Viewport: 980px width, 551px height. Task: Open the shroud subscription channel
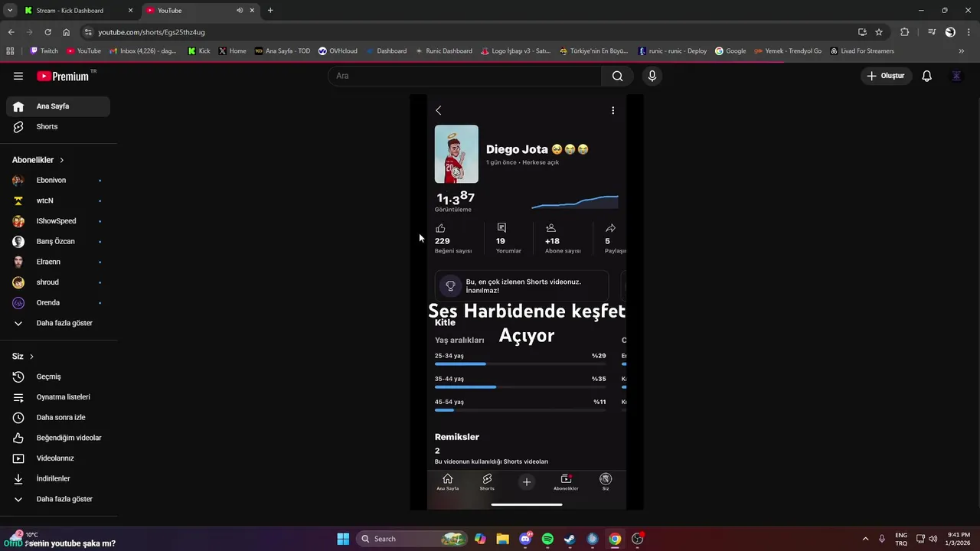pyautogui.click(x=58, y=282)
